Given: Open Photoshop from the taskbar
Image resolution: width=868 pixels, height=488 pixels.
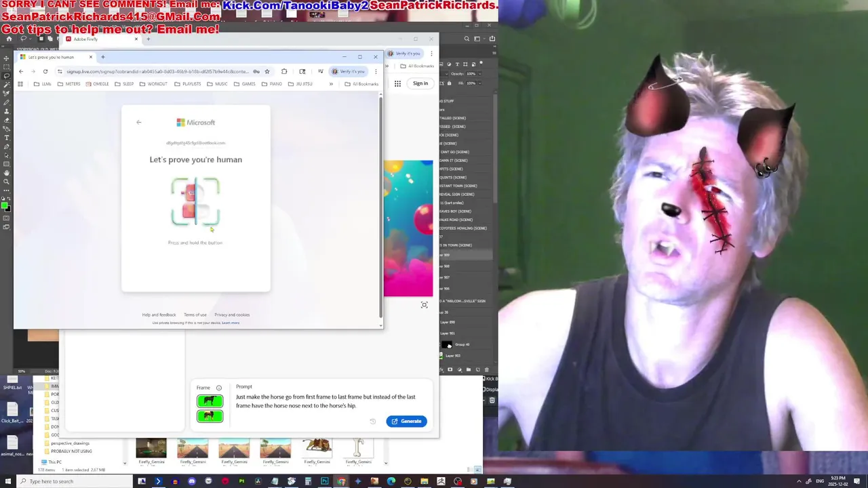Looking at the screenshot, I should click(x=325, y=481).
